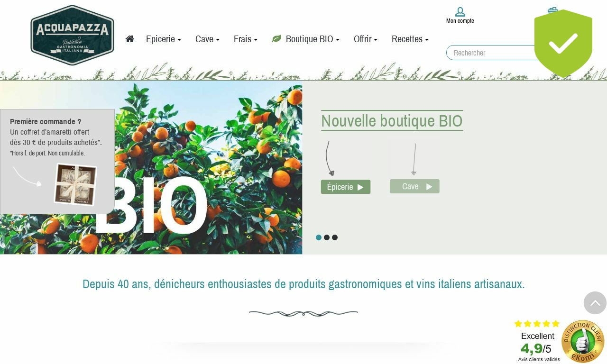Click the five-star rating widget
Image resolution: width=607 pixels, height=364 pixels.
(537, 324)
